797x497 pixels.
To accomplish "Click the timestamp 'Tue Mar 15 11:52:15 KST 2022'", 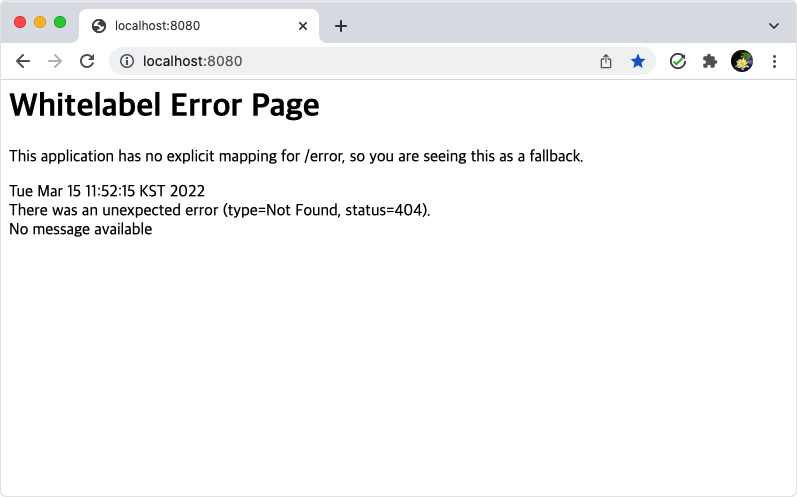I will point(107,191).
